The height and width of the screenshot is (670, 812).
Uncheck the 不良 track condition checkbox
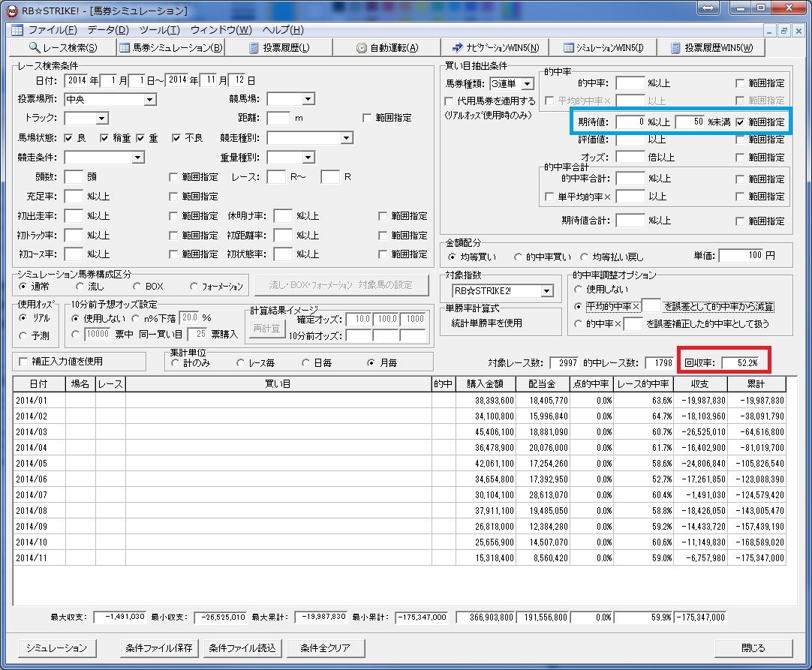click(176, 138)
